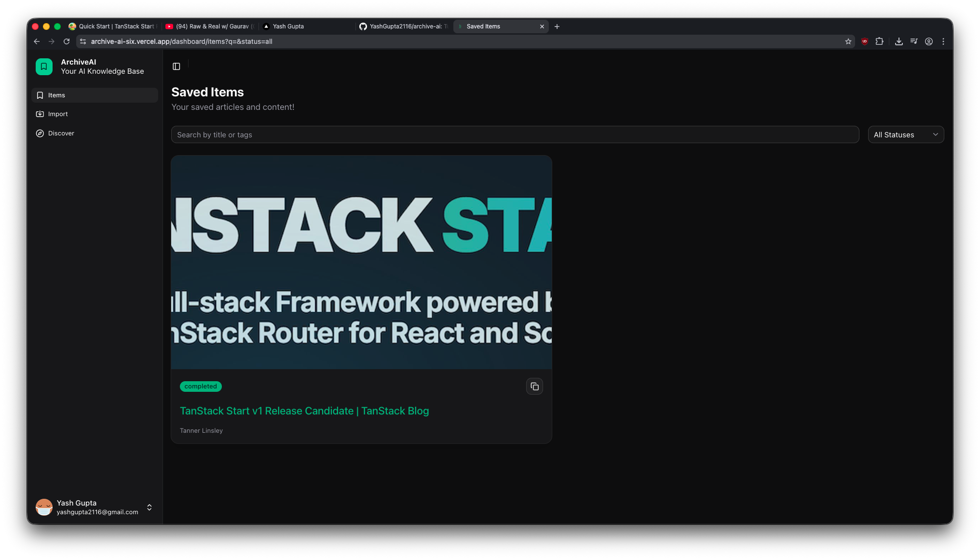
Task: Open the Items sidebar entry
Action: point(95,95)
